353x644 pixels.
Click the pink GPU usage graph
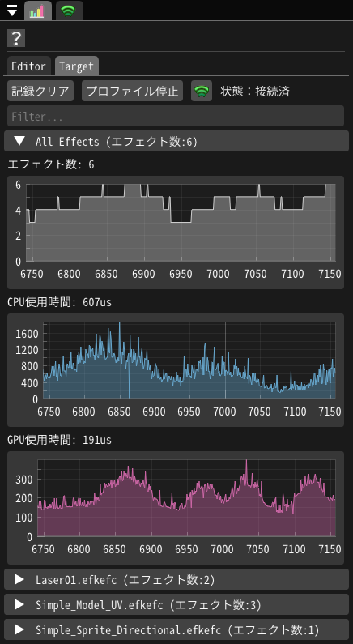tap(176, 508)
